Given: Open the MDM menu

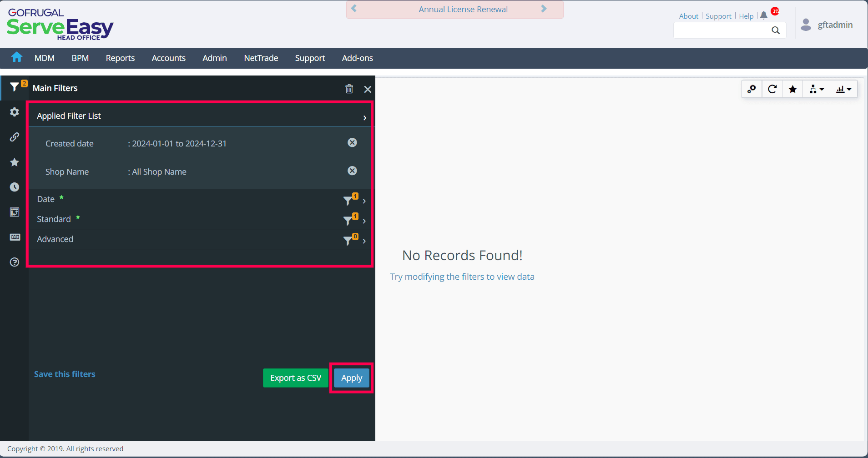Looking at the screenshot, I should tap(45, 58).
